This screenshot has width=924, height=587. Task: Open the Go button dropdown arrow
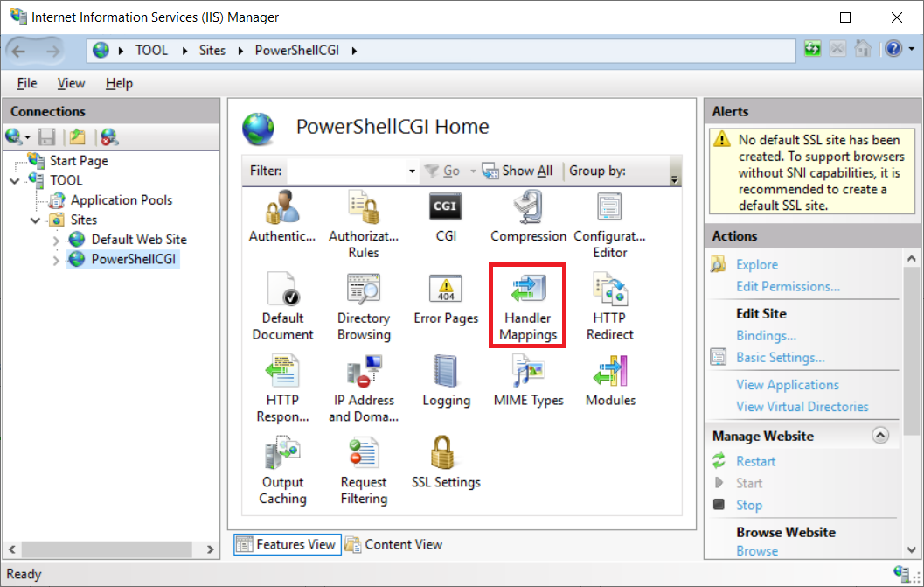(473, 171)
